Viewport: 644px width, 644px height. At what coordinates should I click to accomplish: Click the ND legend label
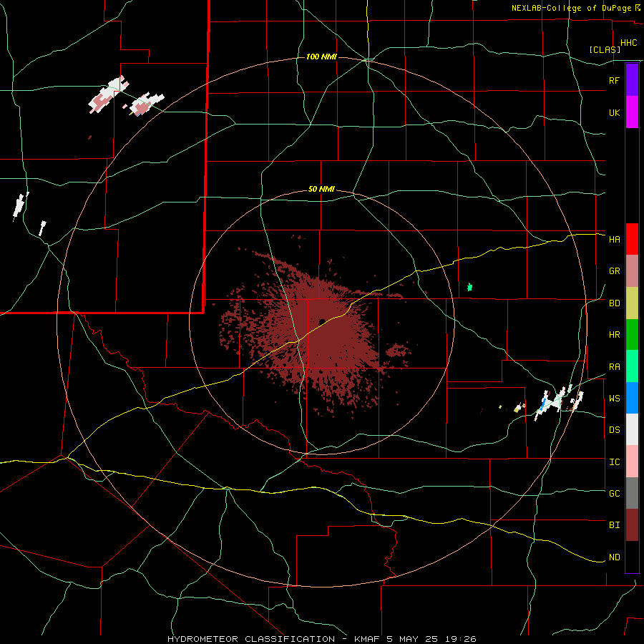[614, 557]
